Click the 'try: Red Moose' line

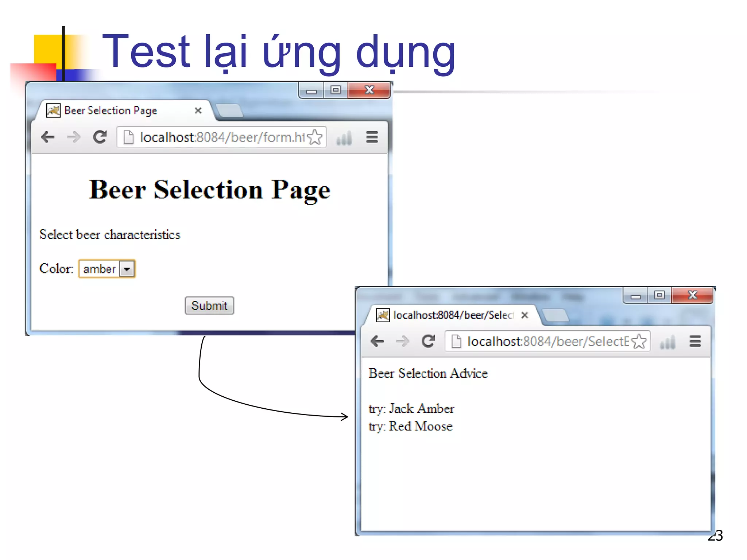pos(410,426)
